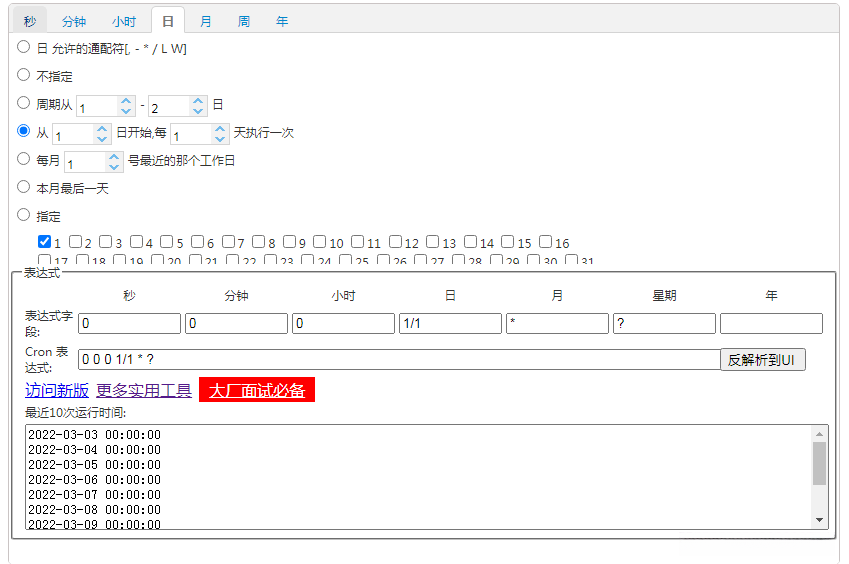Increase the 周期从 start day value
Image resolution: width=849 pixels, height=564 pixels.
click(126, 101)
